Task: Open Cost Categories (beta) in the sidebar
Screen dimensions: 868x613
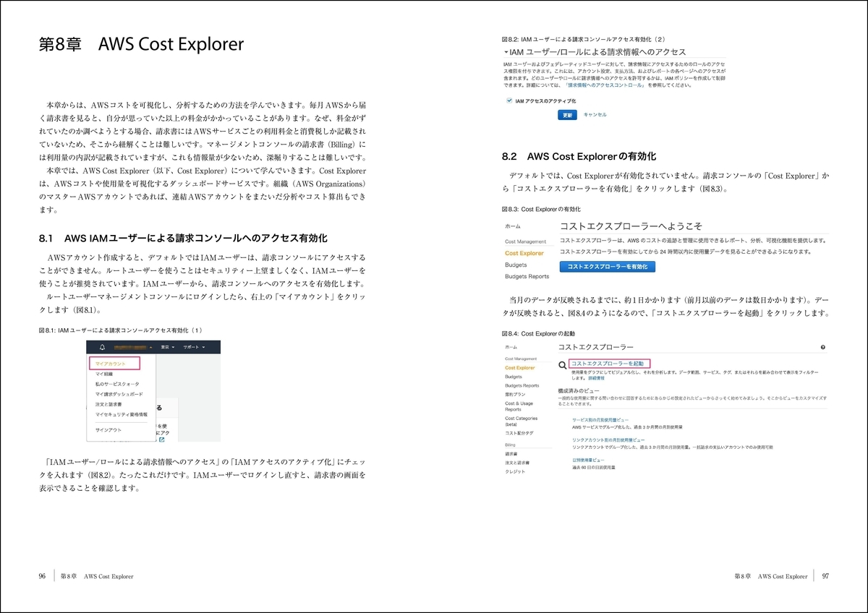Action: pos(522,421)
